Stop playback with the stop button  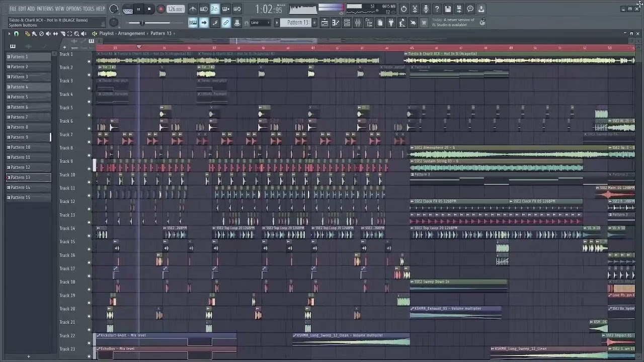pyautogui.click(x=149, y=9)
